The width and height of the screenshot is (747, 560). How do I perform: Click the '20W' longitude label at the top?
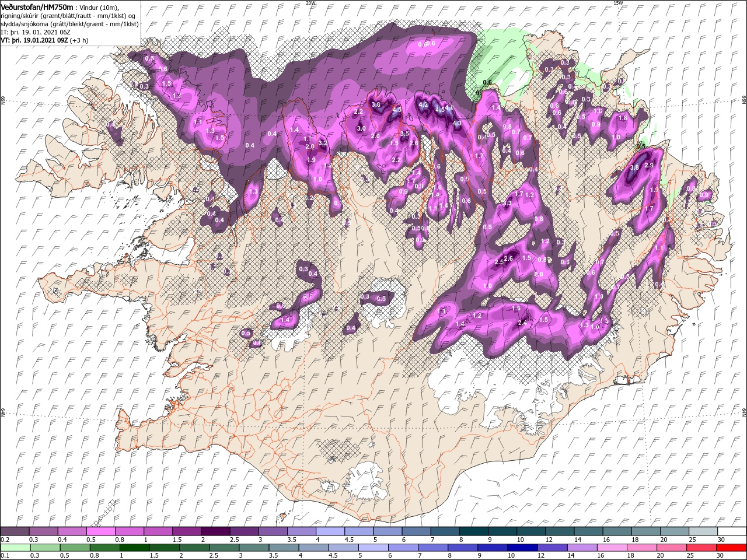[x=310, y=2]
